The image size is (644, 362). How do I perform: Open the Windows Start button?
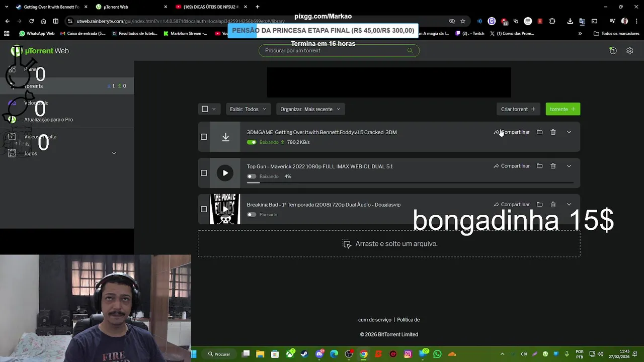point(194,354)
